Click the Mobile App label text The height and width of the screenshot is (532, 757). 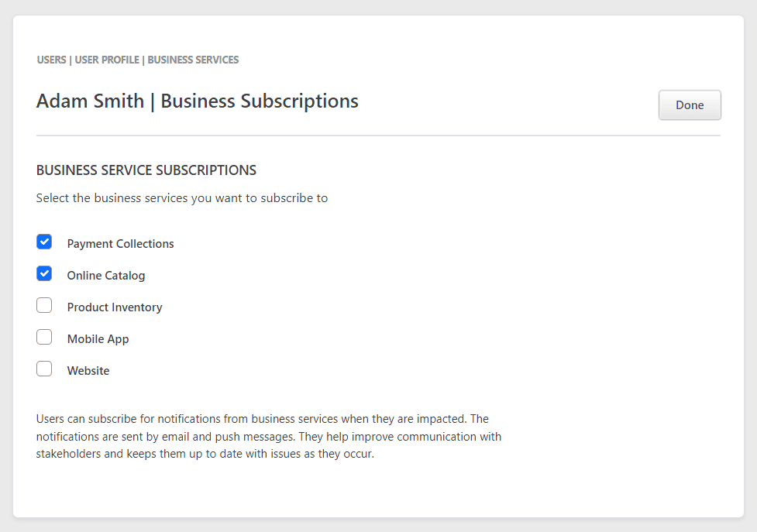98,339
